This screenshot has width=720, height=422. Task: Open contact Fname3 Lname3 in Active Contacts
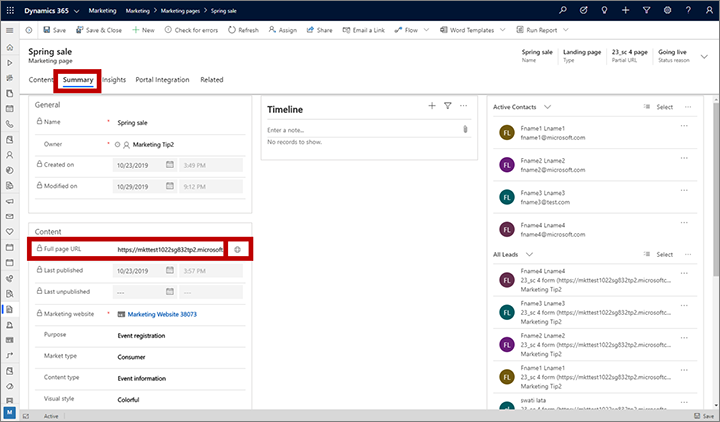click(595, 197)
